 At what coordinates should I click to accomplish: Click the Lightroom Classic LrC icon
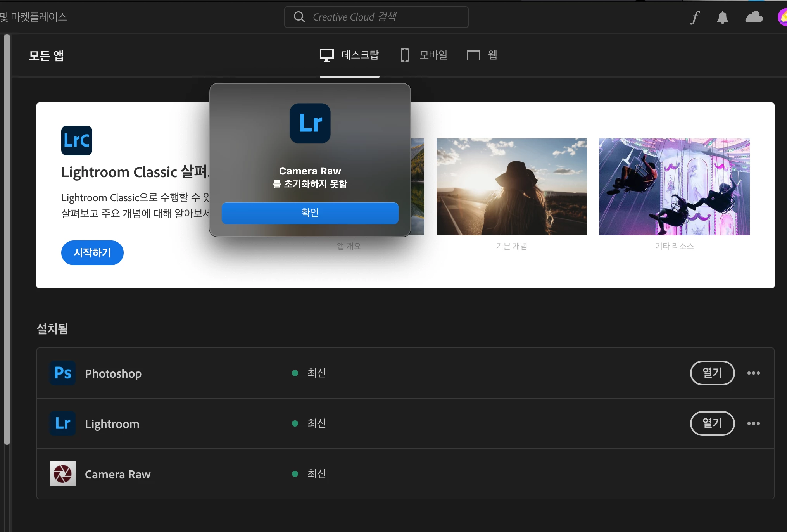77,140
